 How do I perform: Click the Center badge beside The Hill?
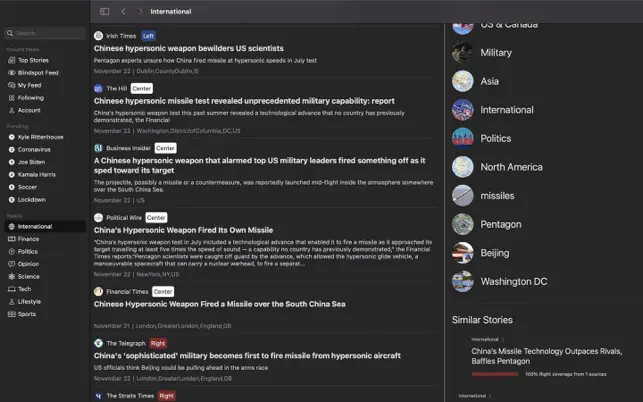[x=141, y=88]
